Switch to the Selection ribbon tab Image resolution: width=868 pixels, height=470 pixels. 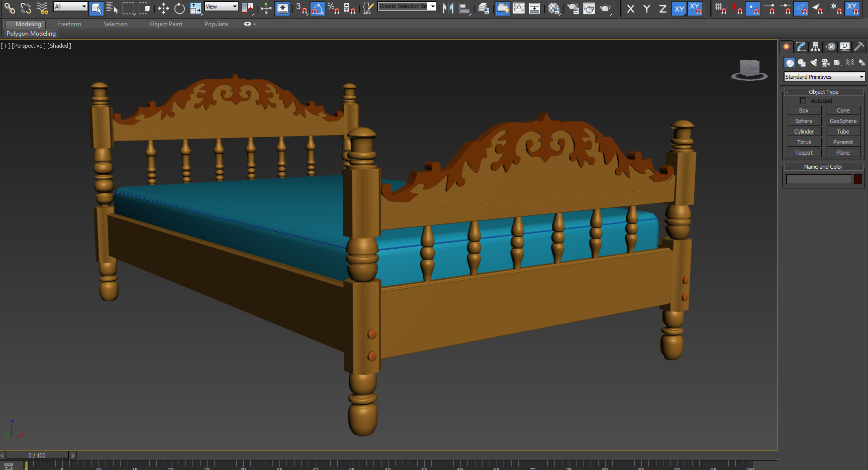(x=116, y=24)
